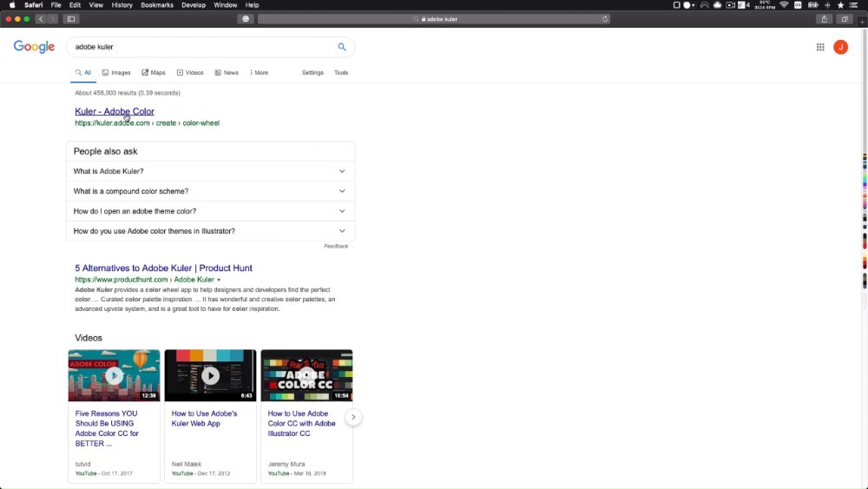Image resolution: width=868 pixels, height=489 pixels.
Task: Switch to the News tab
Action: 227,73
